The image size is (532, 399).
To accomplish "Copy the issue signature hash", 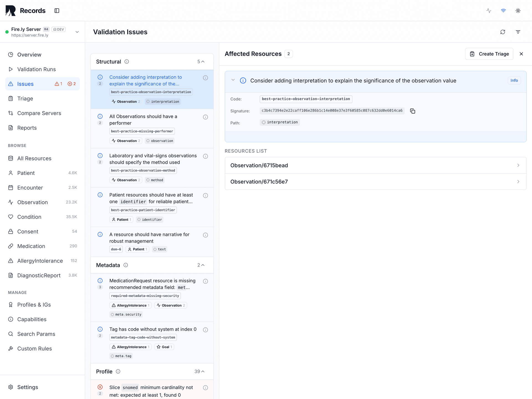I will tap(413, 111).
